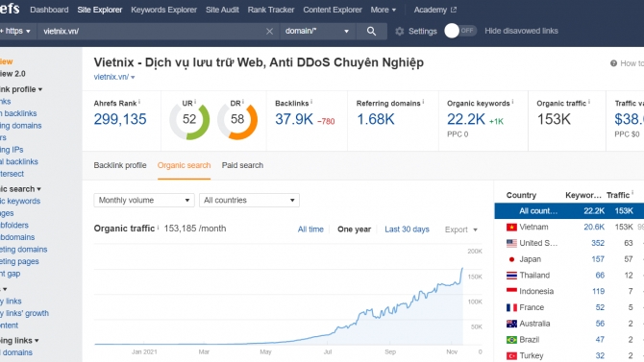Open Competing domains in sidebar
This screenshot has width=644, height=362.
(23, 250)
